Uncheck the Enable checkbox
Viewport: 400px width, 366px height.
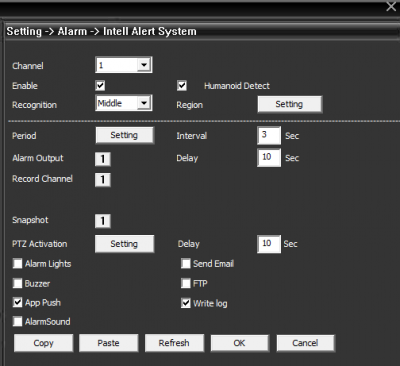[100, 85]
